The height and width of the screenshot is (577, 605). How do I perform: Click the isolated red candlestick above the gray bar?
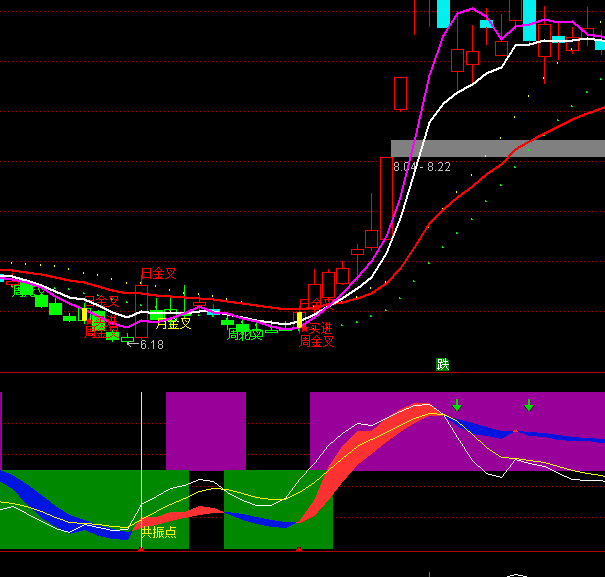[x=401, y=94]
